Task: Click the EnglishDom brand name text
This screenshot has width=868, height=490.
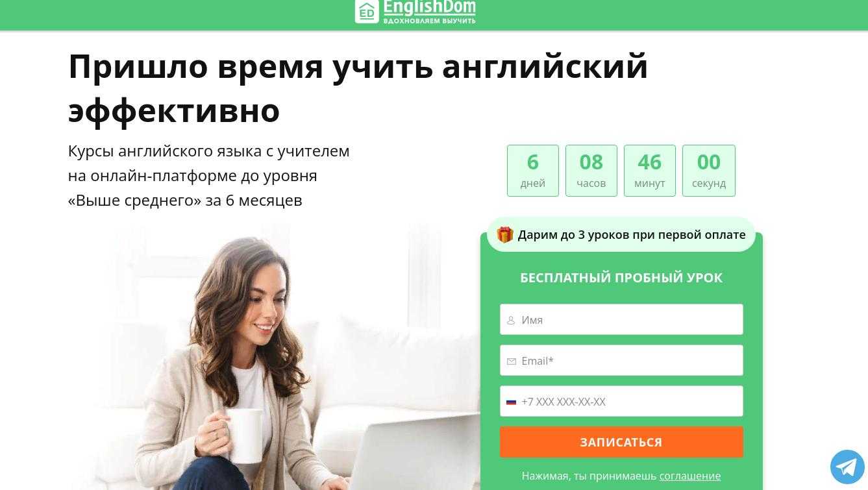Action: coord(430,7)
